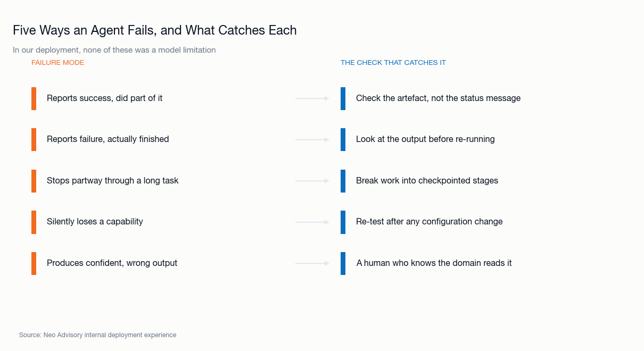
Task: Click the subtitle about model limitation
Action: coord(114,50)
